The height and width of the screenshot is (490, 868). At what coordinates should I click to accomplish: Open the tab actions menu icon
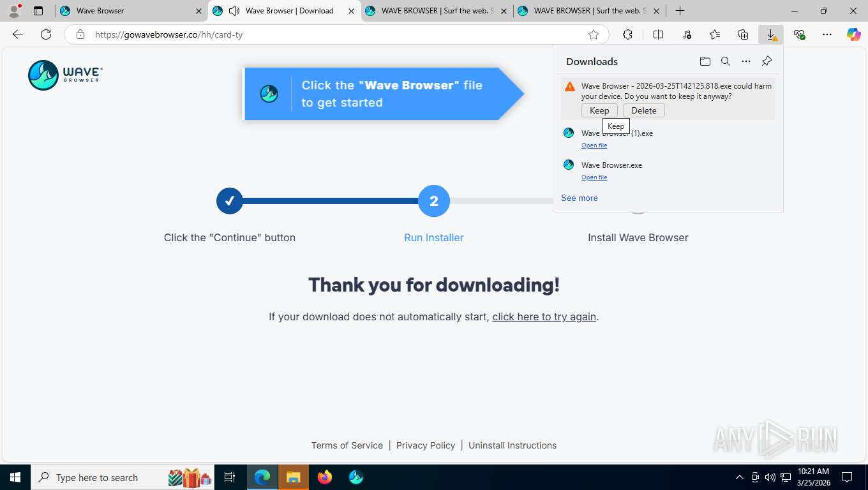click(38, 11)
